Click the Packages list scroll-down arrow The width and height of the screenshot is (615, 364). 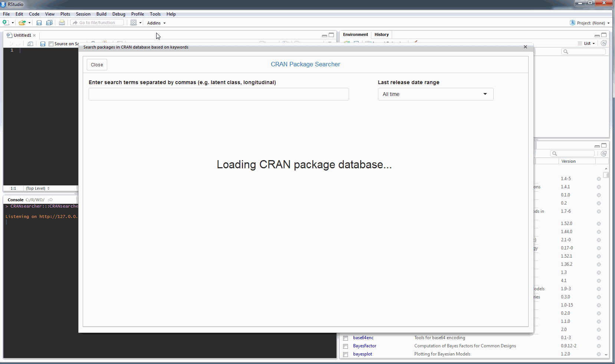[x=606, y=355]
